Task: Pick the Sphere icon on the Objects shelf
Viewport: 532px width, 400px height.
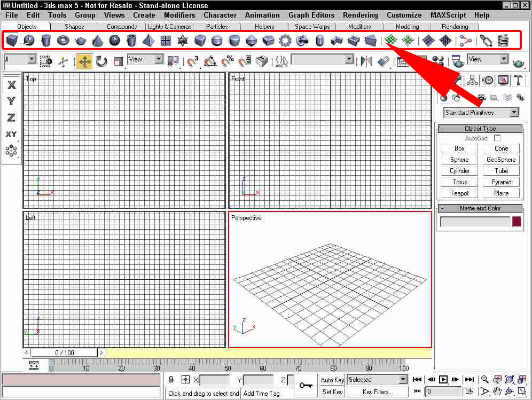Action: point(29,41)
